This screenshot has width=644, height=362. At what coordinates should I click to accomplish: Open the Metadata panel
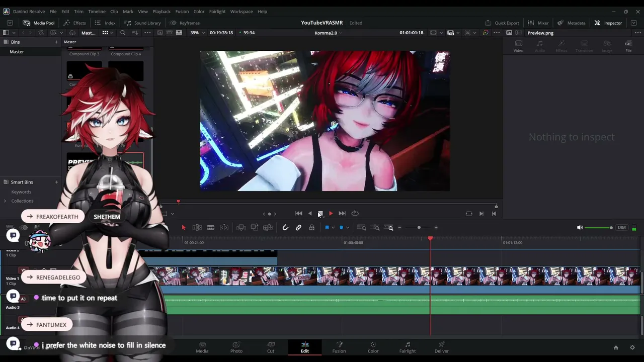pos(572,23)
